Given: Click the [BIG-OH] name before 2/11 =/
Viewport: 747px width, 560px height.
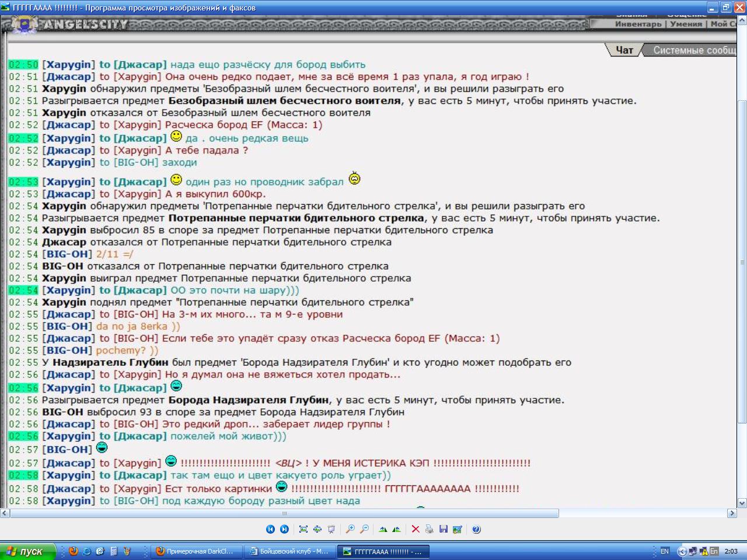Looking at the screenshot, I should 67,254.
